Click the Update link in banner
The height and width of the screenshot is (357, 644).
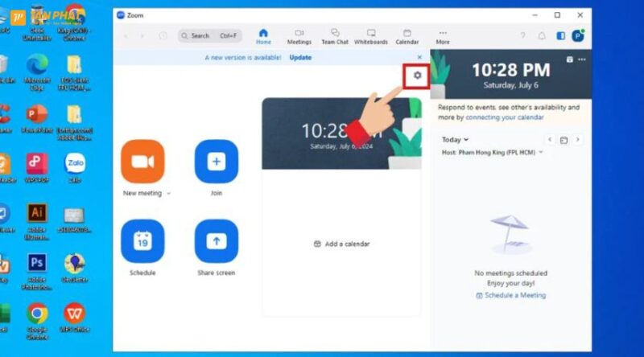pyautogui.click(x=300, y=58)
